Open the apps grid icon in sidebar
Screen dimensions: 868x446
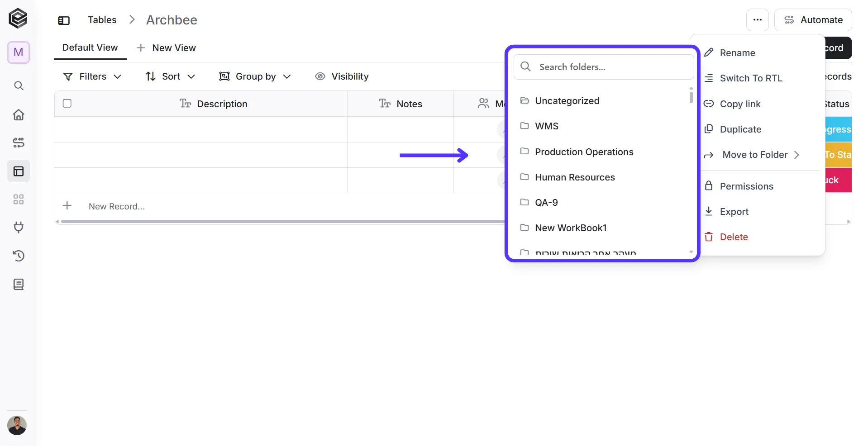(x=19, y=199)
